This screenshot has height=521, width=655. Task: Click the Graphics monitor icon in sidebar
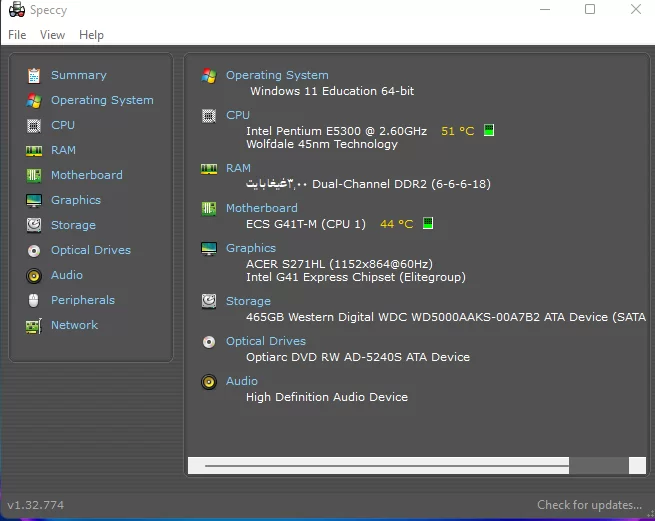point(34,201)
